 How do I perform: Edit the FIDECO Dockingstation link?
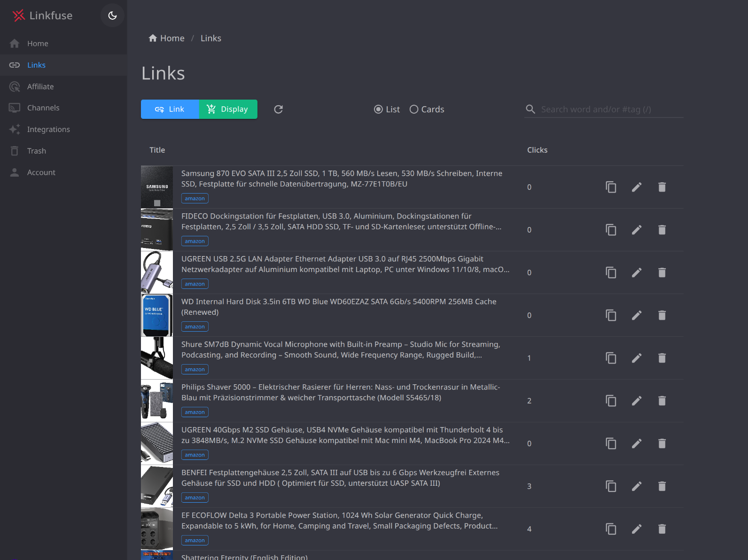tap(637, 230)
